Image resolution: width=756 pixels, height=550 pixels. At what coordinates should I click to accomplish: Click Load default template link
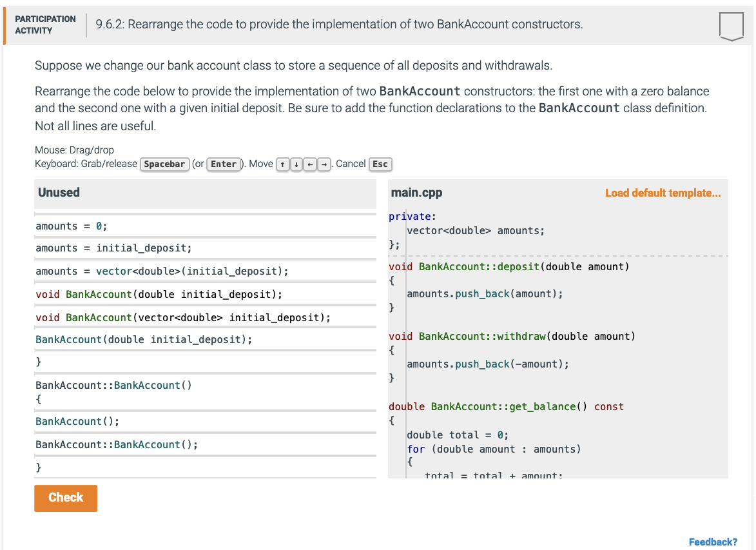[x=663, y=193]
